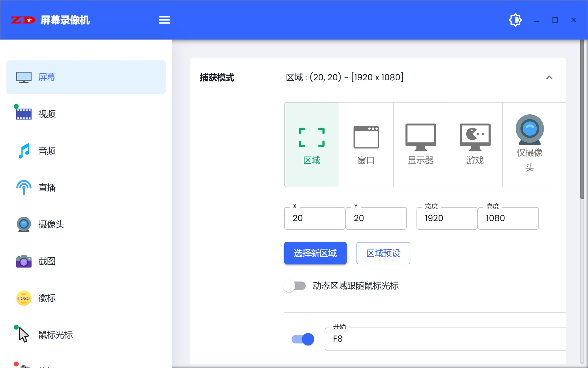588x368 pixels.
Task: Collapse the 捕获模式 section chevron
Action: pyautogui.click(x=549, y=78)
